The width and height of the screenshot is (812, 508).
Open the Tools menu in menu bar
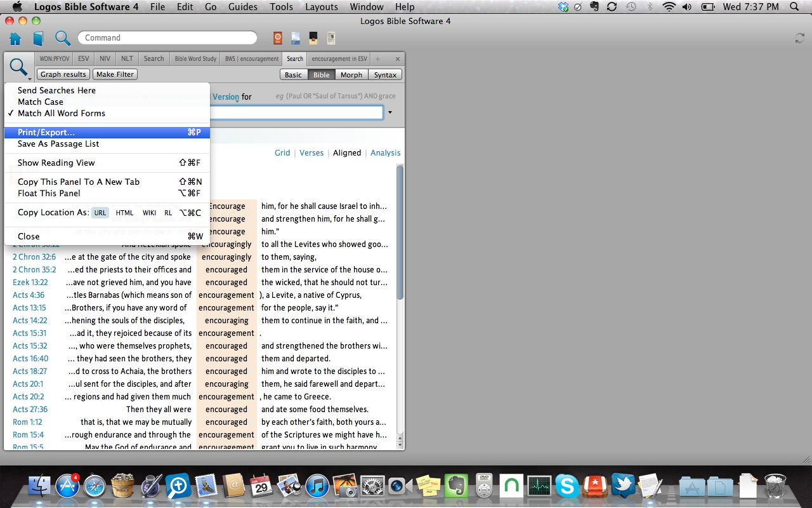(x=281, y=7)
